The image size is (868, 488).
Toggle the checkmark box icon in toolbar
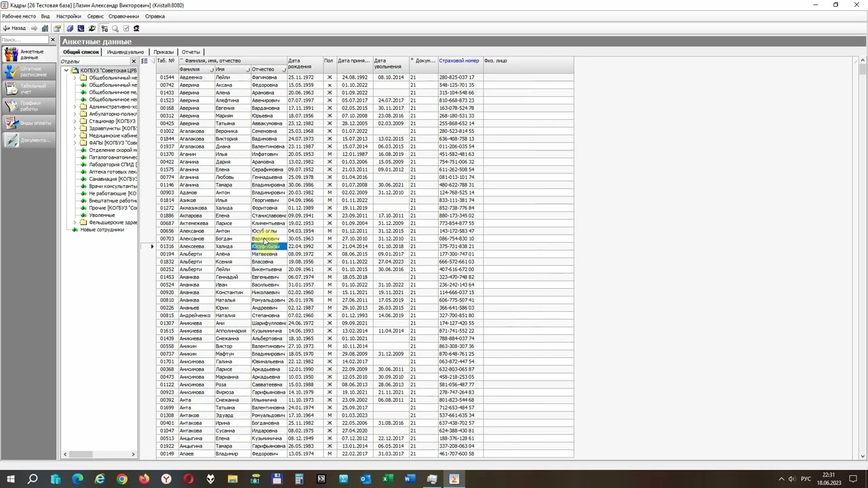[x=126, y=28]
